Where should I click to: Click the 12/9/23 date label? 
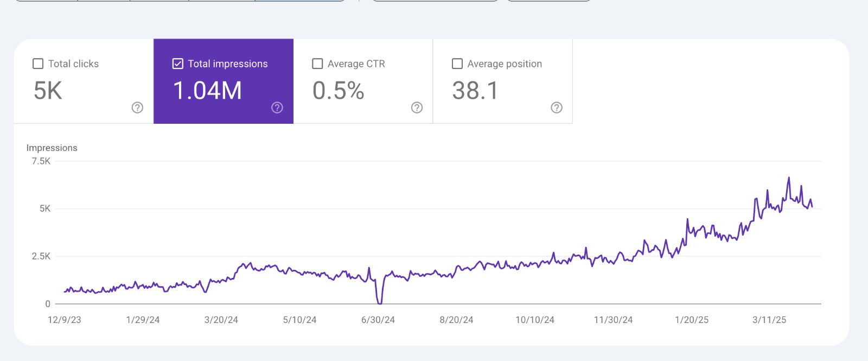point(65,320)
